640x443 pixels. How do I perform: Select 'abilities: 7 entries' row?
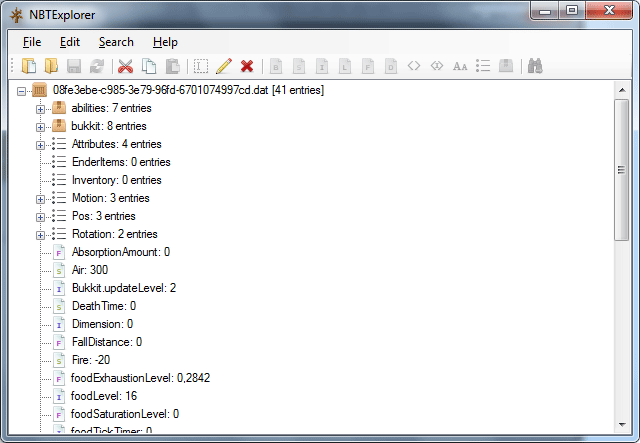[x=111, y=108]
